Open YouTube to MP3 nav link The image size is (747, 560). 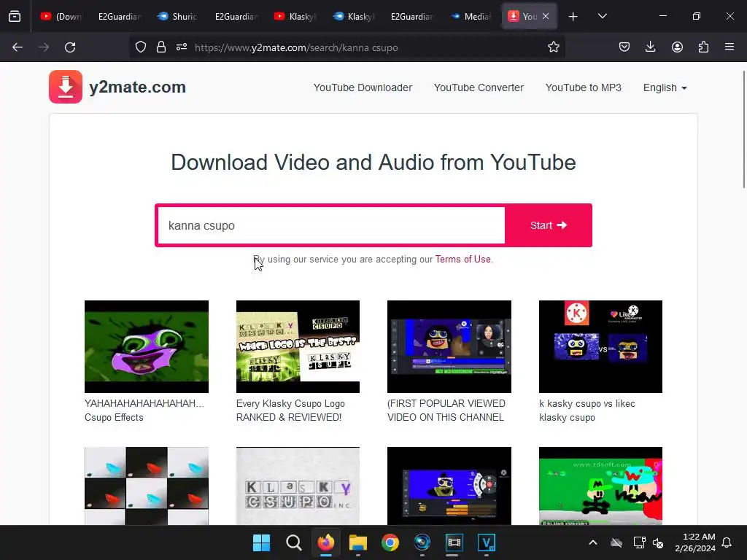coord(583,87)
